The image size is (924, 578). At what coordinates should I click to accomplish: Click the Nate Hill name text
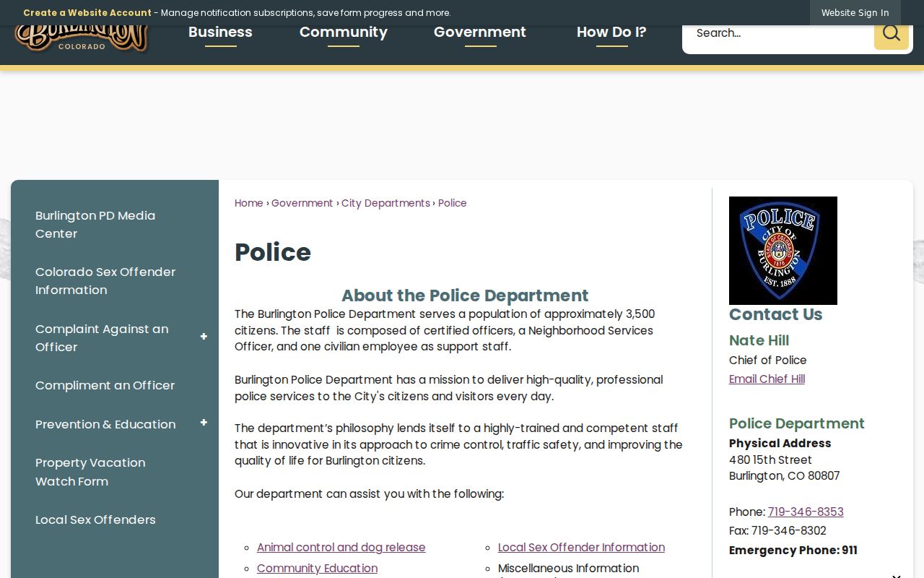point(759,340)
